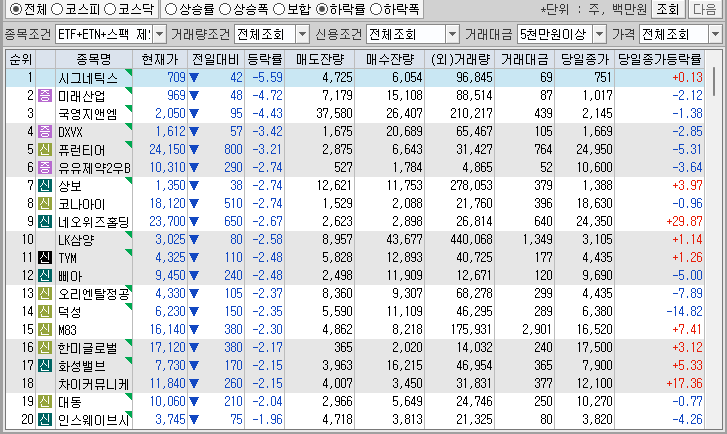Select the 코스피 radio button
The height and width of the screenshot is (434, 727).
tap(57, 9)
